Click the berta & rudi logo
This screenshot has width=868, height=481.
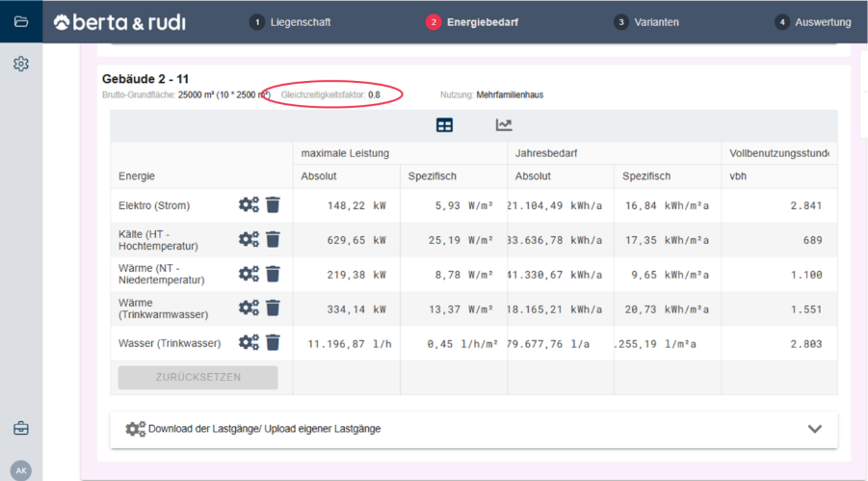119,22
